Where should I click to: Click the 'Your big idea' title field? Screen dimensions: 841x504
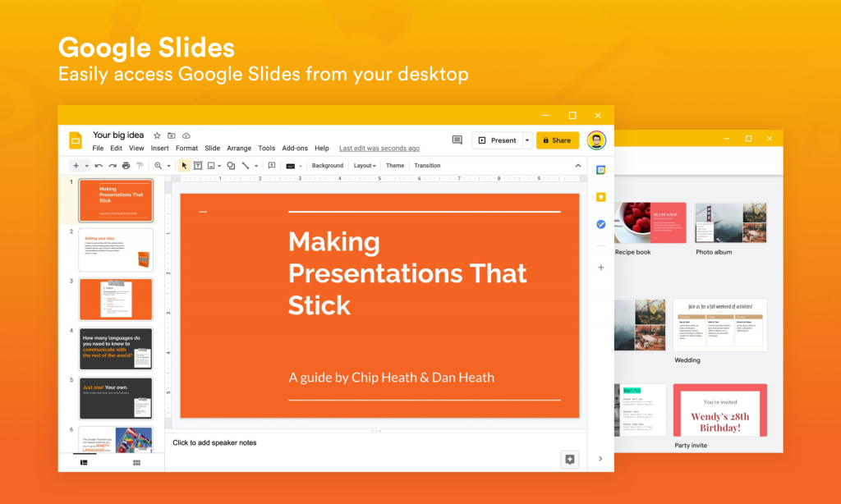point(118,135)
